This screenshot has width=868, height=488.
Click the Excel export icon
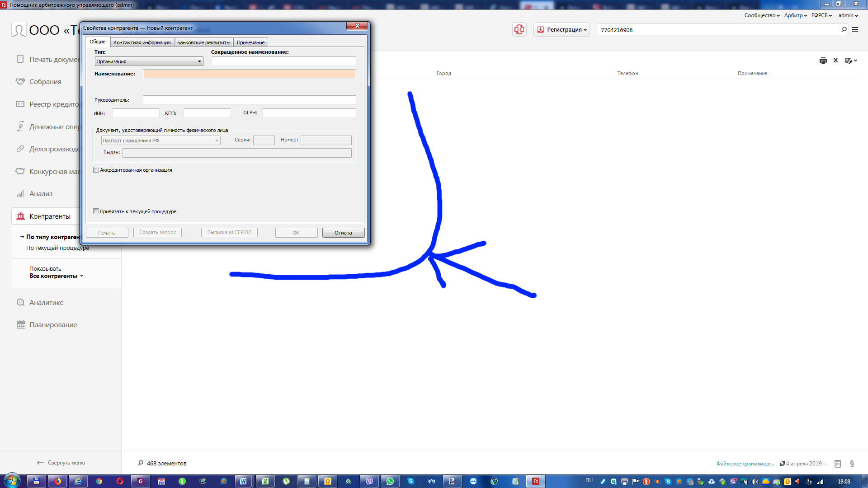click(835, 61)
